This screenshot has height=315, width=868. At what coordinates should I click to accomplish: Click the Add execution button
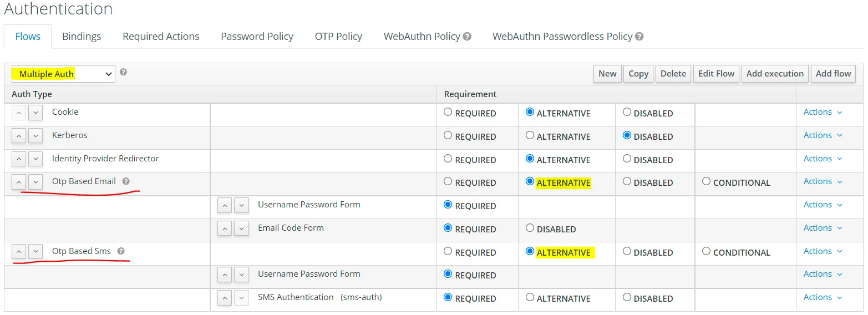coord(774,74)
